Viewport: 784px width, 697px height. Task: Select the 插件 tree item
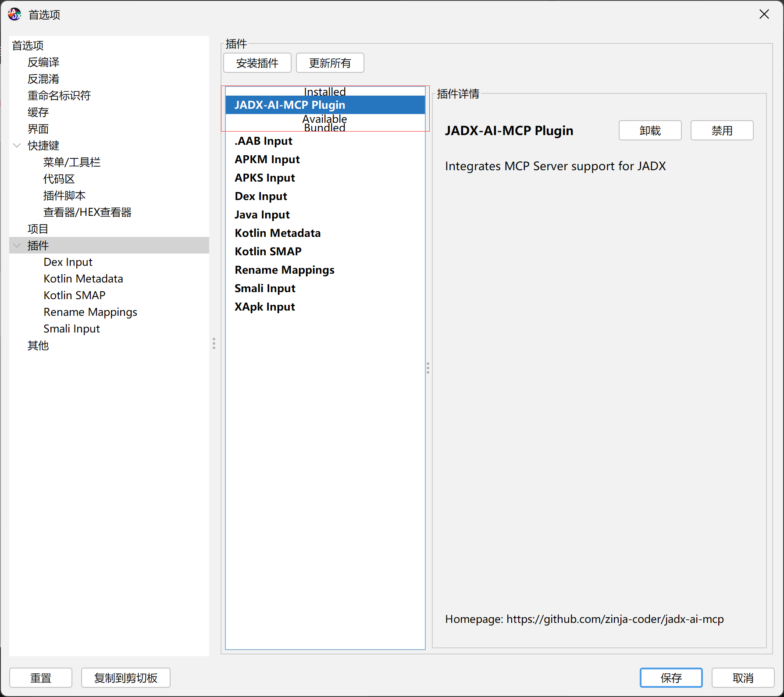109,246
